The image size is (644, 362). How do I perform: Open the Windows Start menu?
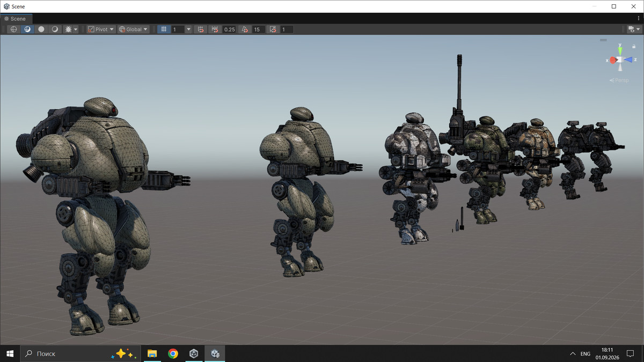[10, 353]
